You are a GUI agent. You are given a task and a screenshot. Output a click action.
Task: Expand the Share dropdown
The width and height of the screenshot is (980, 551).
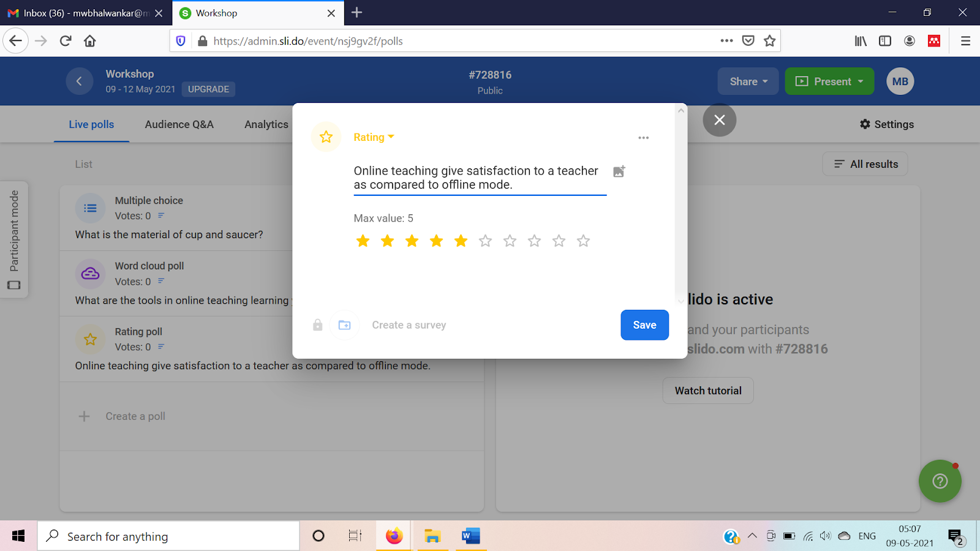748,81
